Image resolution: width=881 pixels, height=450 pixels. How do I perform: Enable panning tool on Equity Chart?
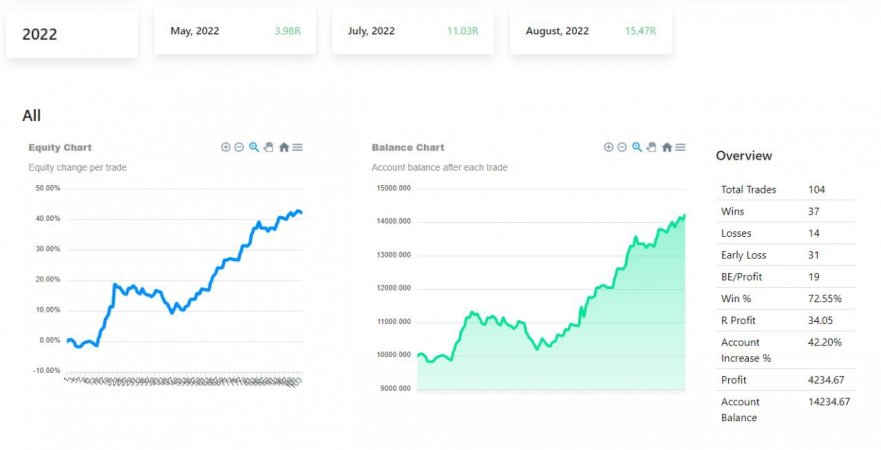coord(269,147)
